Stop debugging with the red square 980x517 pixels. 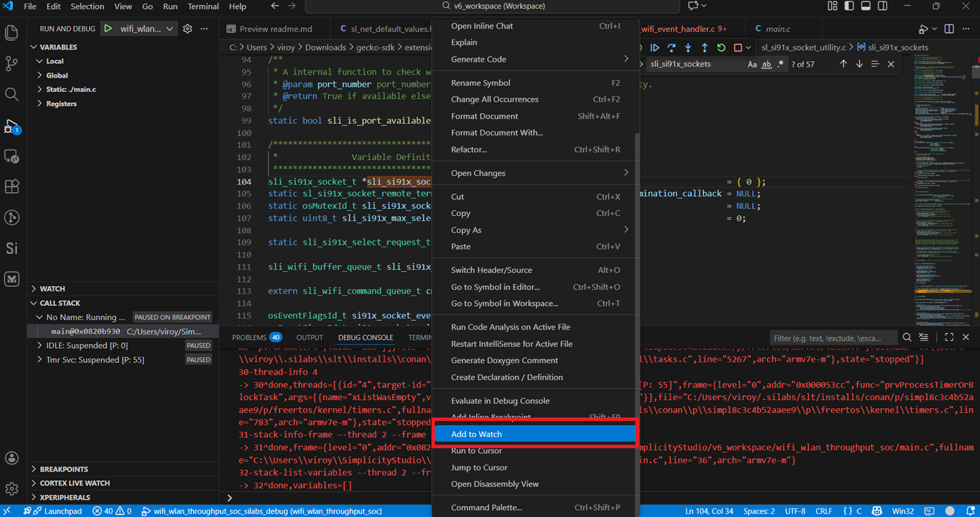click(x=738, y=48)
